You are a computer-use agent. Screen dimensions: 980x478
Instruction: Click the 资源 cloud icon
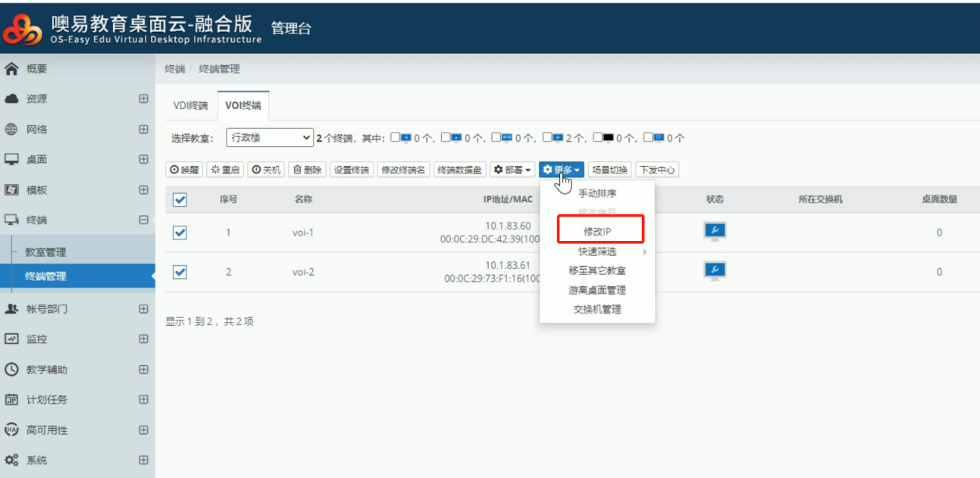(x=11, y=99)
